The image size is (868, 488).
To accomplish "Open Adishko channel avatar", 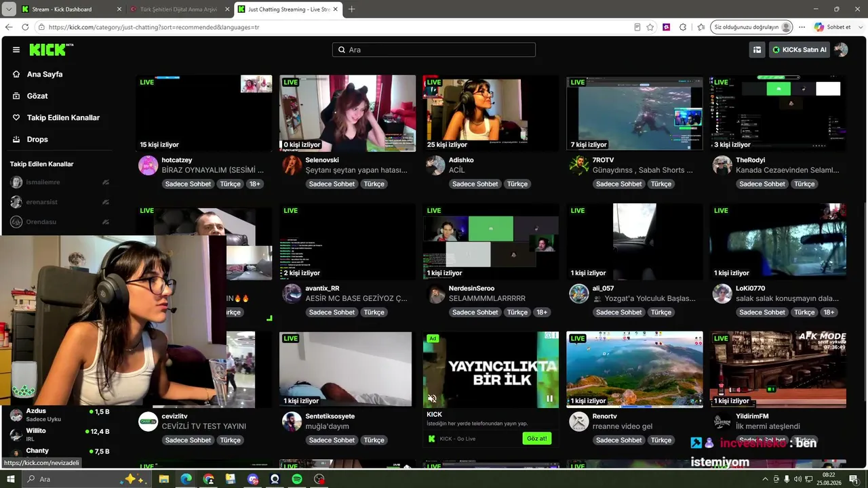I will tap(435, 165).
